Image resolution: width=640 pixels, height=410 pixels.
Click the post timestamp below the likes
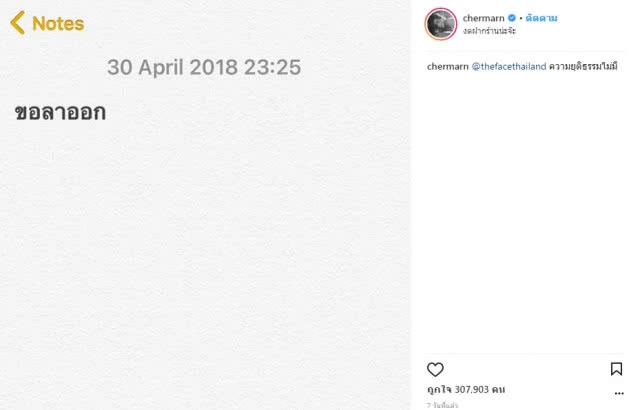[x=443, y=405]
